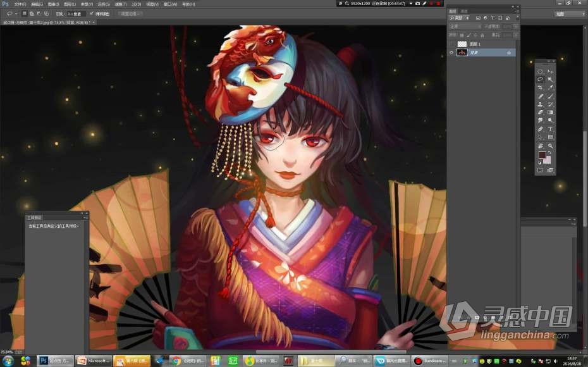Filter layers by pixel layer icon

pyautogui.click(x=478, y=18)
